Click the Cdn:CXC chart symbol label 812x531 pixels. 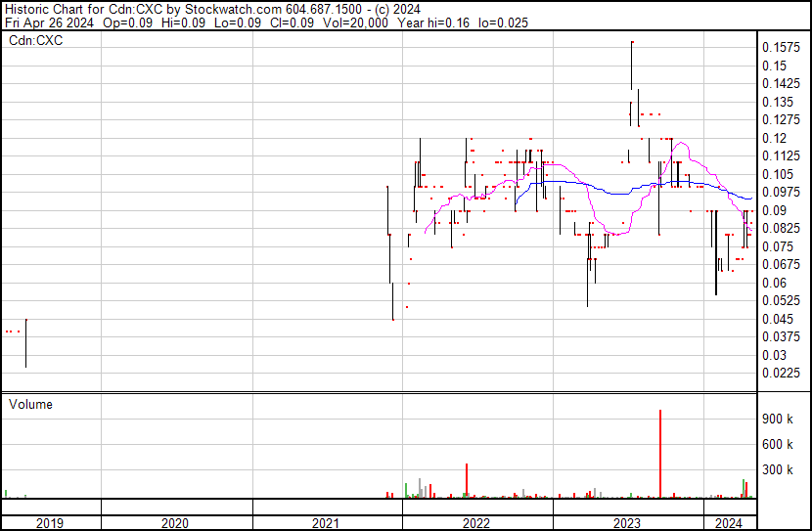36,40
